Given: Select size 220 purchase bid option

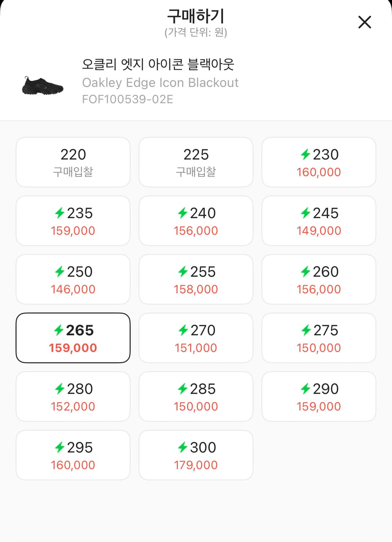Looking at the screenshot, I should coord(73,162).
